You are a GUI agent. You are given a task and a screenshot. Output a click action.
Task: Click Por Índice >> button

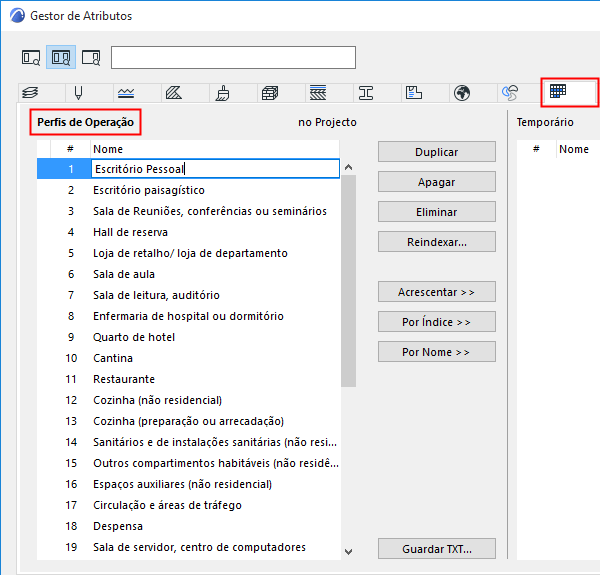[437, 322]
